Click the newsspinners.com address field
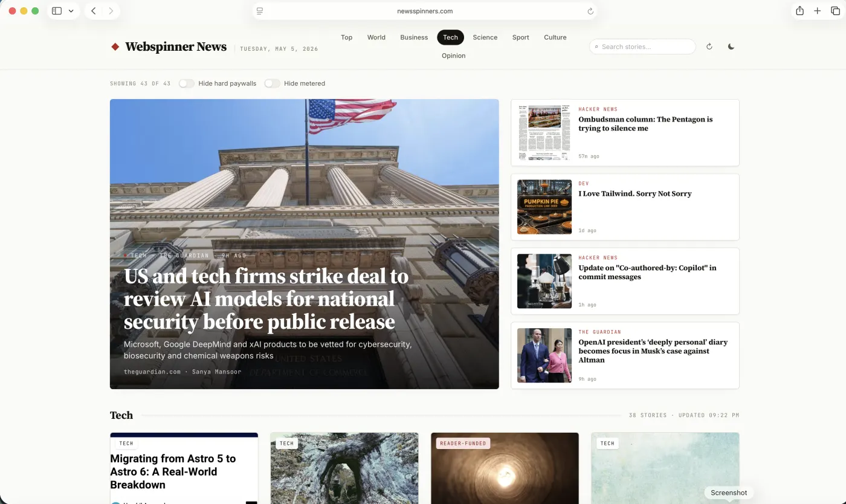The height and width of the screenshot is (504, 846). 425,11
